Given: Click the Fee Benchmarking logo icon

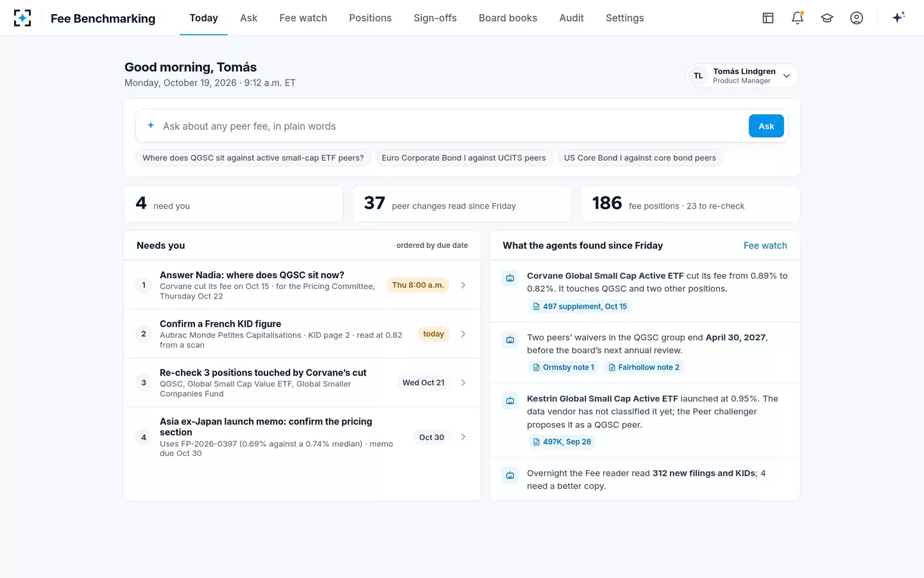Looking at the screenshot, I should pyautogui.click(x=22, y=18).
